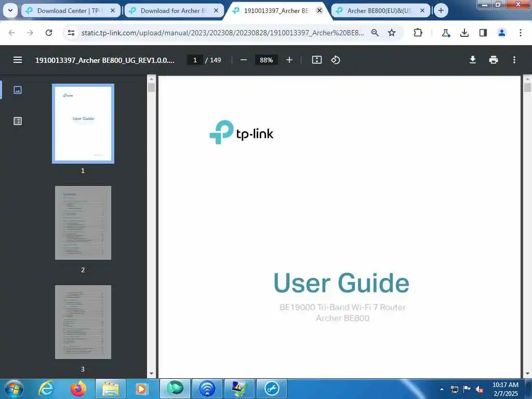Open Chrome three-dot menu
The width and height of the screenshot is (532, 399).
(520, 33)
